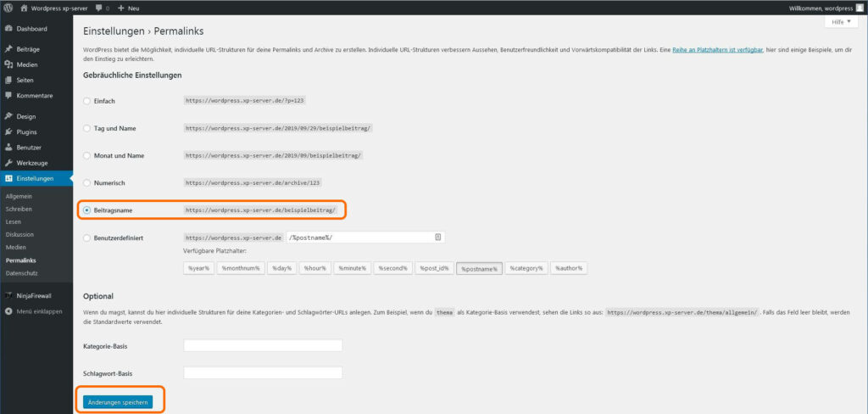Click example URL ending in /?p=123

[x=245, y=102]
